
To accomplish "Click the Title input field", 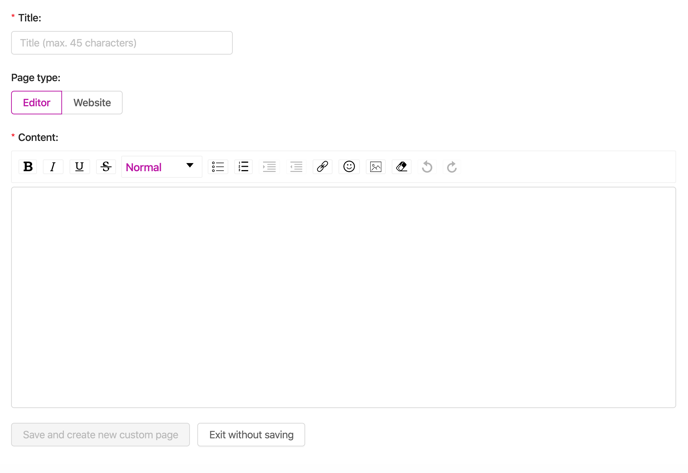I will tap(122, 43).
